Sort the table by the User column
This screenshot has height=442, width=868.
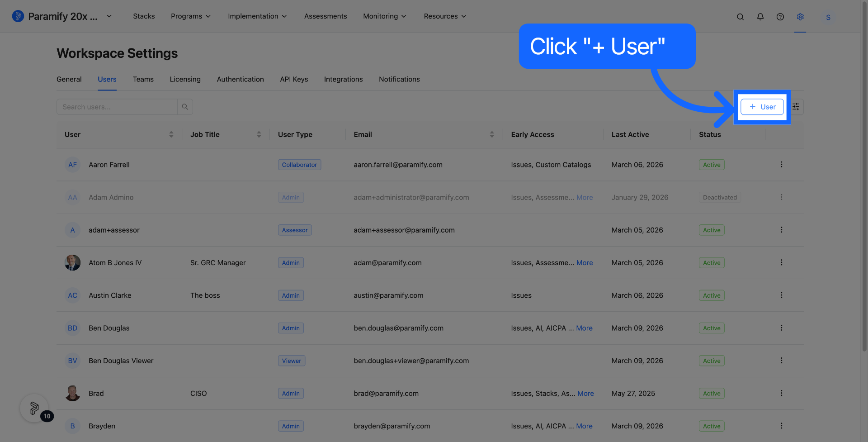[171, 134]
